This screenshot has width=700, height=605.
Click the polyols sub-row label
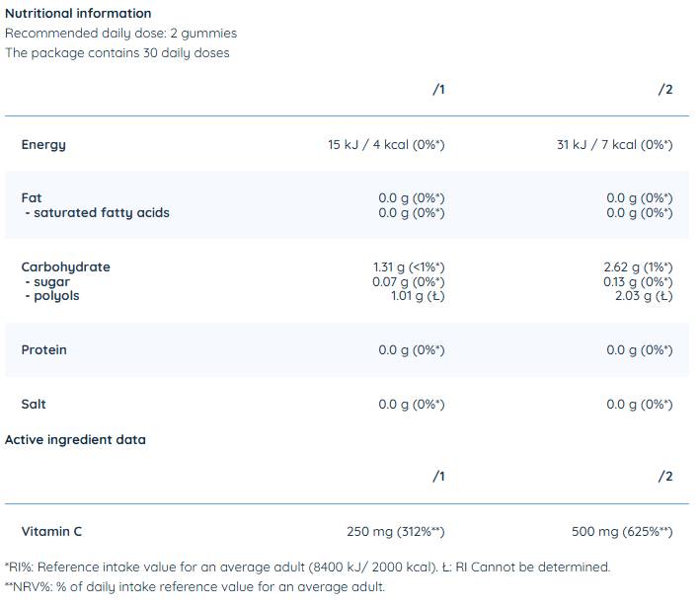coord(52,296)
